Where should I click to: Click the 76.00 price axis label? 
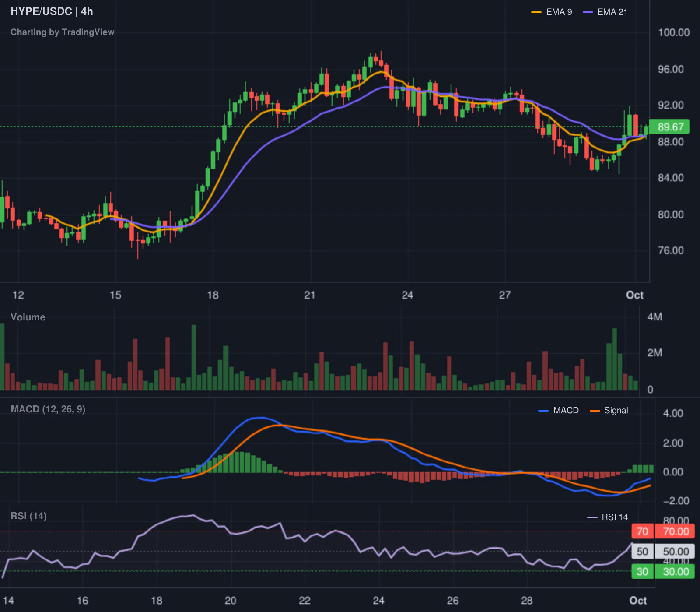[x=671, y=250]
